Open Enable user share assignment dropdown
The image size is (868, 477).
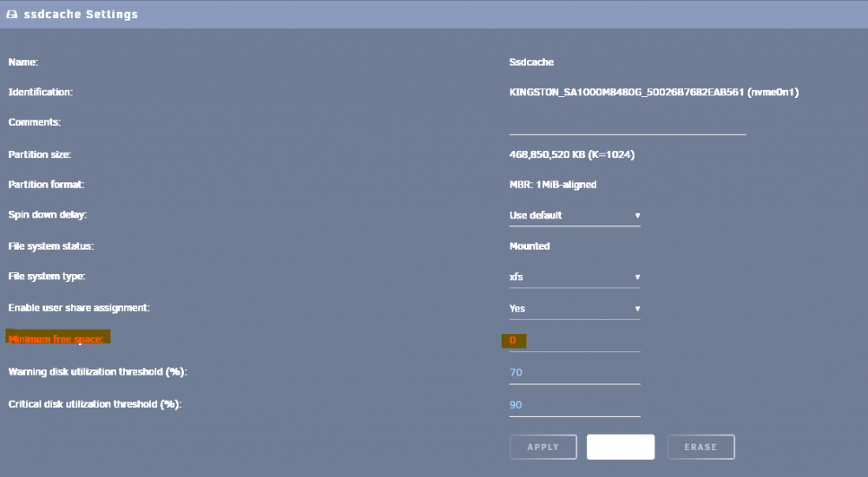[575, 308]
